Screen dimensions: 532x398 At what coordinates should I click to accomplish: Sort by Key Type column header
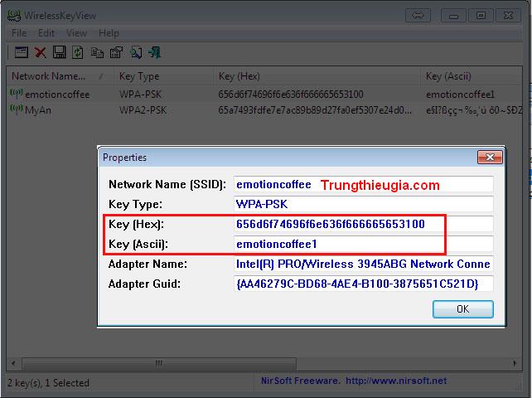164,76
